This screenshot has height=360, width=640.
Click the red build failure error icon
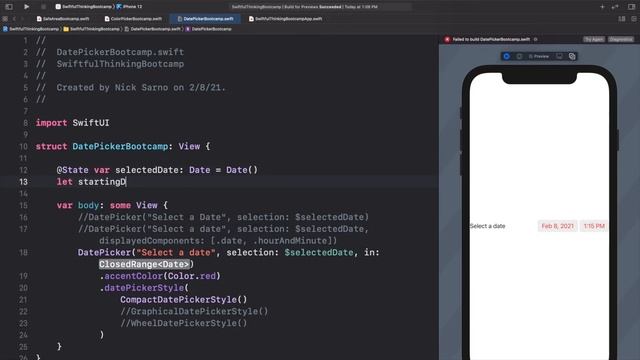pos(447,39)
